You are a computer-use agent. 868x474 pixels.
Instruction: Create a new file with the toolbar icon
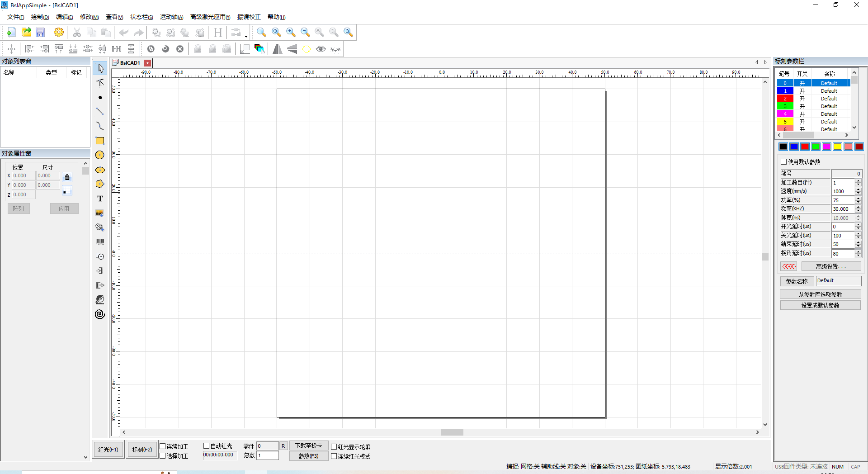(x=11, y=32)
